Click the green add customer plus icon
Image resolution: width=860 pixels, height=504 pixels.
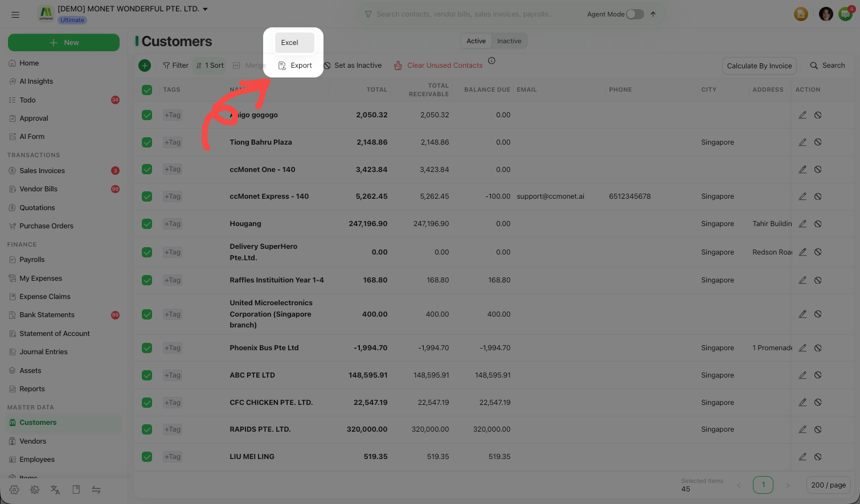(x=145, y=65)
